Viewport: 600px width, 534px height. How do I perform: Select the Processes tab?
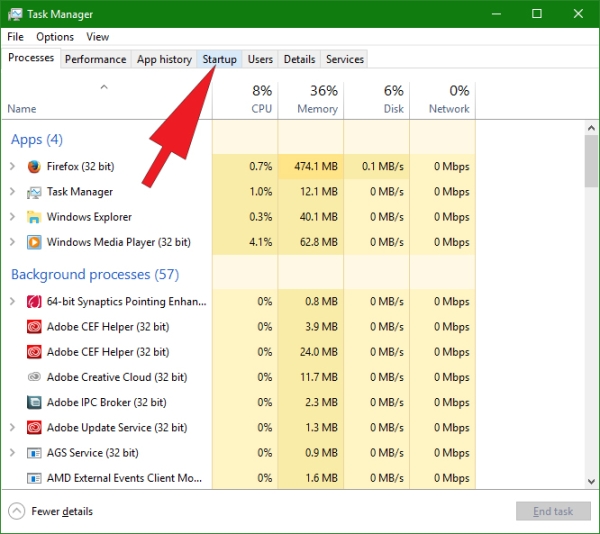[x=31, y=58]
